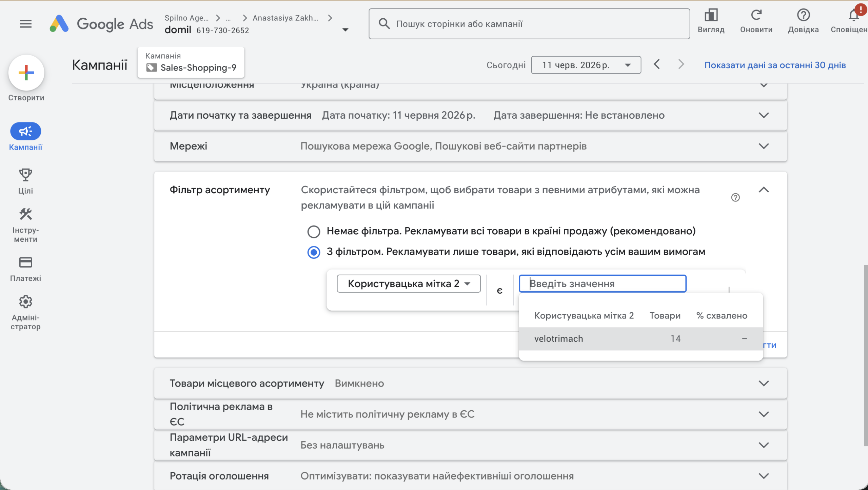Collapse the Фільтр асортименту section
The image size is (868, 490).
click(x=764, y=190)
